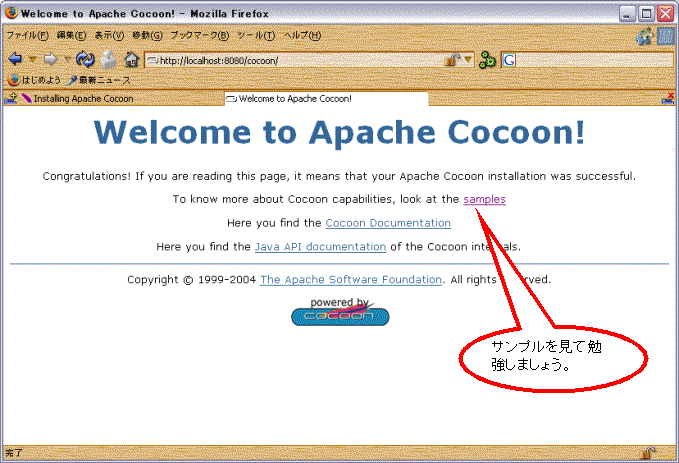Screen dimensions: 679x463
Task: Click the grey Forward arrow button
Action: pyautogui.click(x=51, y=59)
